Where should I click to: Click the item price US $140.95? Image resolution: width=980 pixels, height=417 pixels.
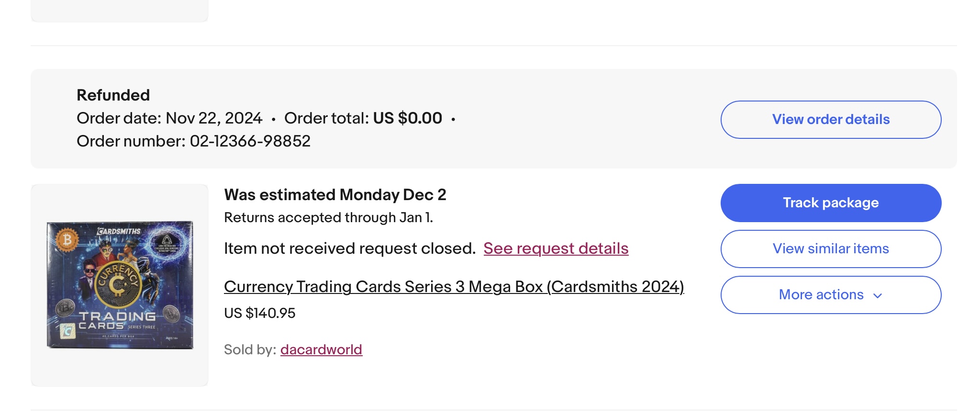coord(260,313)
